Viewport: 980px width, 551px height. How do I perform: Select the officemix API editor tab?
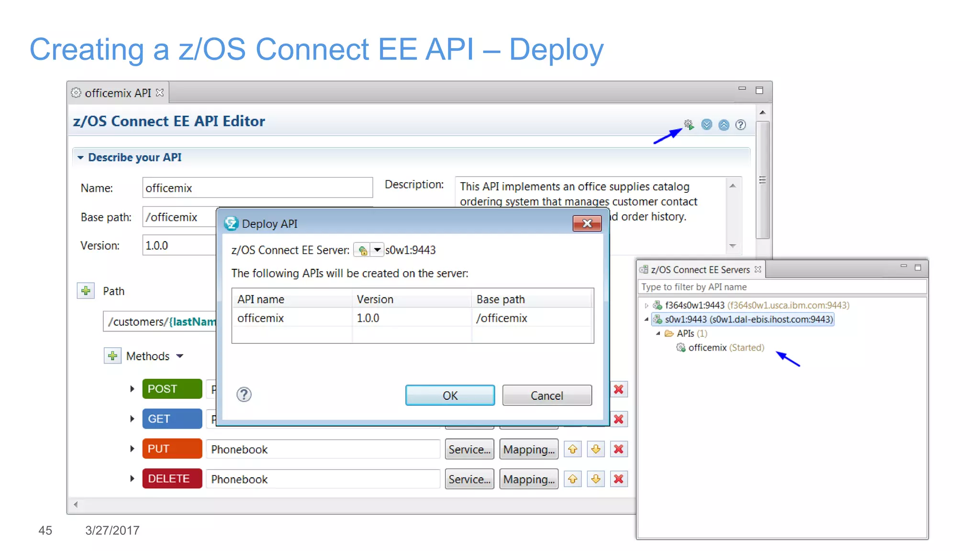tap(118, 93)
